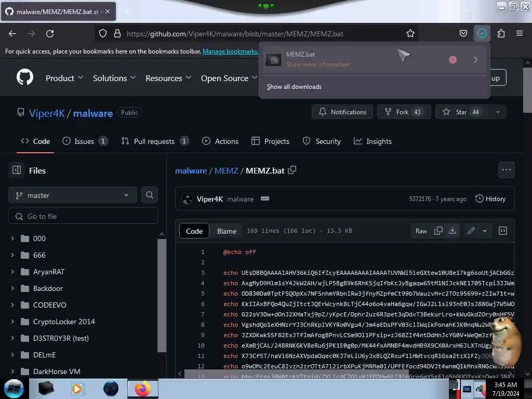Reload the page with the refresh icon
Image resolution: width=532 pixels, height=399 pixels.
click(x=50, y=34)
